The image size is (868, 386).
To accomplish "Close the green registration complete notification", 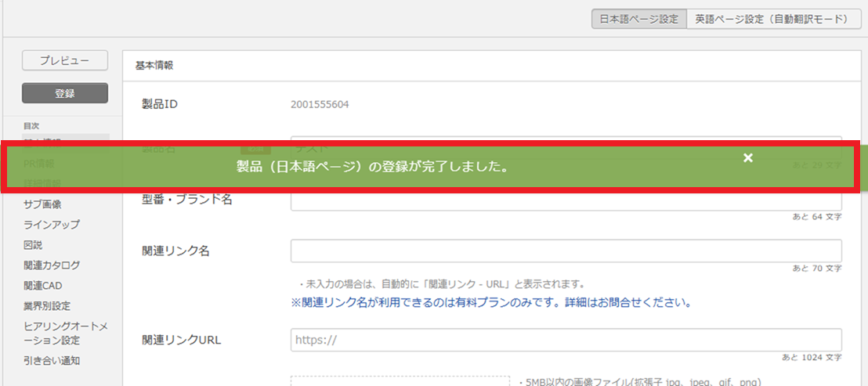I will 748,158.
